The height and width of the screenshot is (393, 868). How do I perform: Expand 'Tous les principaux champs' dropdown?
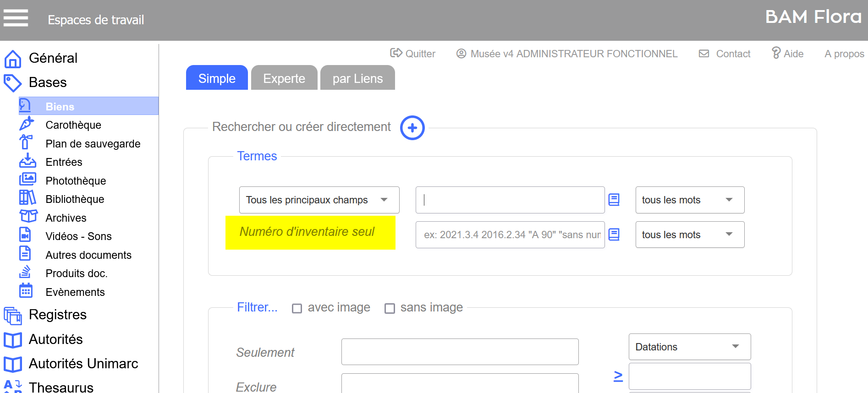coord(319,200)
